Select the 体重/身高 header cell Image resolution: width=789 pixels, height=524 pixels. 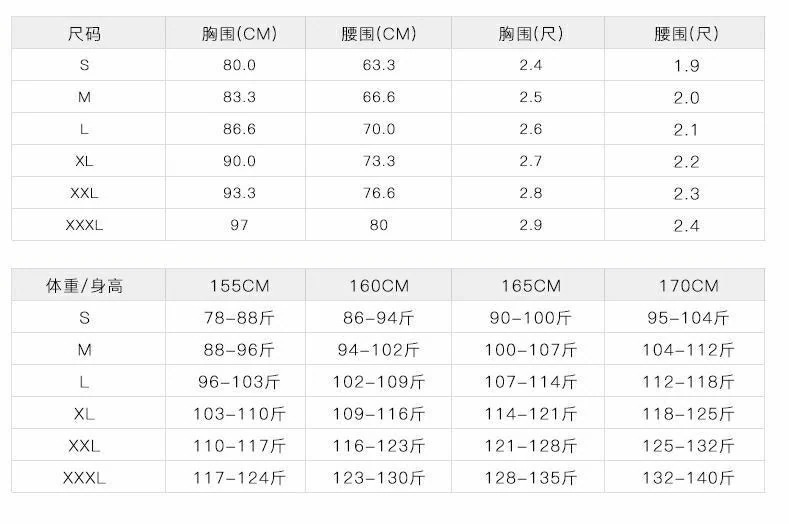[84, 286]
